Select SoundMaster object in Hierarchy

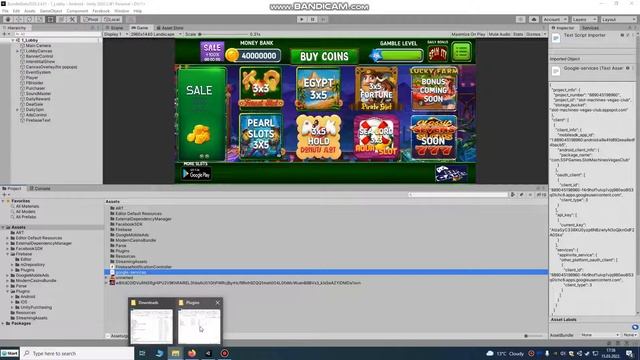click(x=38, y=93)
